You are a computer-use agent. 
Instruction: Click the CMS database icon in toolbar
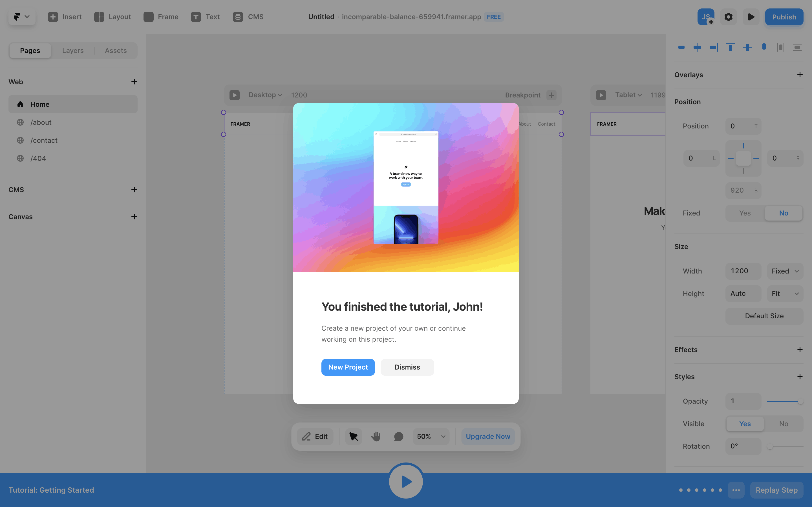(x=238, y=17)
